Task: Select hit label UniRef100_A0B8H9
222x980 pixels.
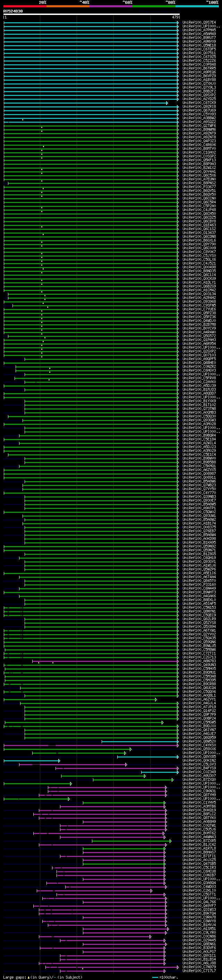Action: click(199, 821)
